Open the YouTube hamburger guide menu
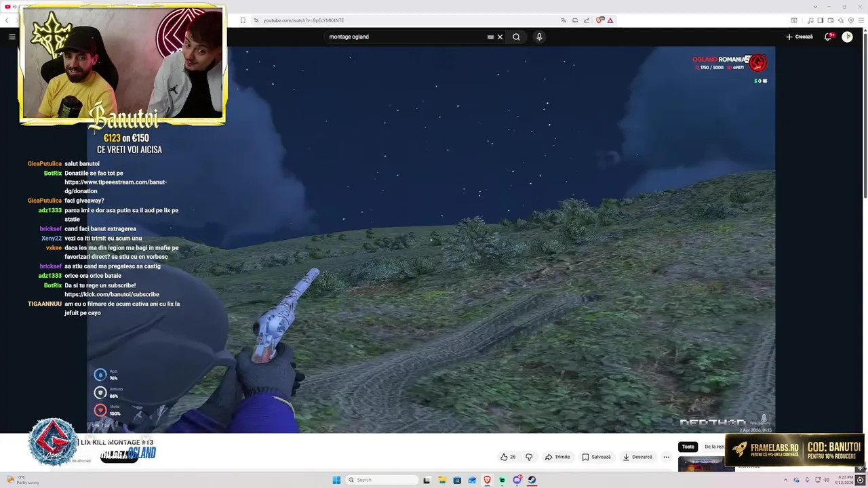This screenshot has width=868, height=488. (x=12, y=37)
